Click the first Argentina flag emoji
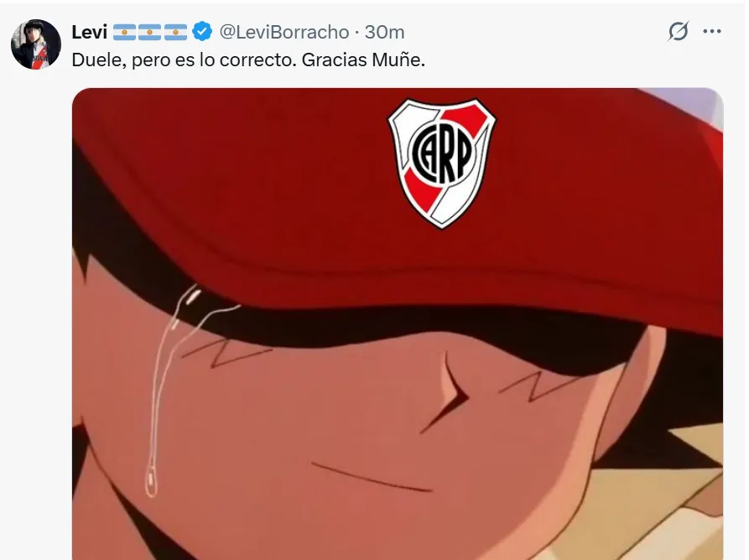Screen dimensions: 749x560 124,33
